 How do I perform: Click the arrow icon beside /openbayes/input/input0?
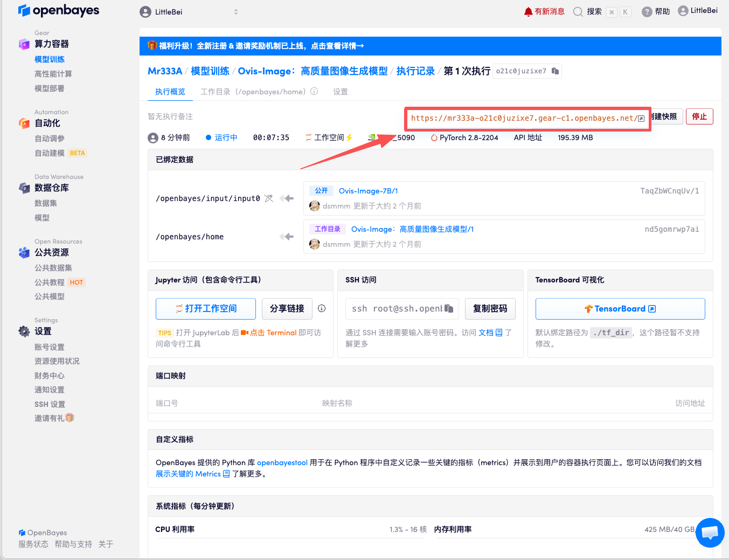287,198
